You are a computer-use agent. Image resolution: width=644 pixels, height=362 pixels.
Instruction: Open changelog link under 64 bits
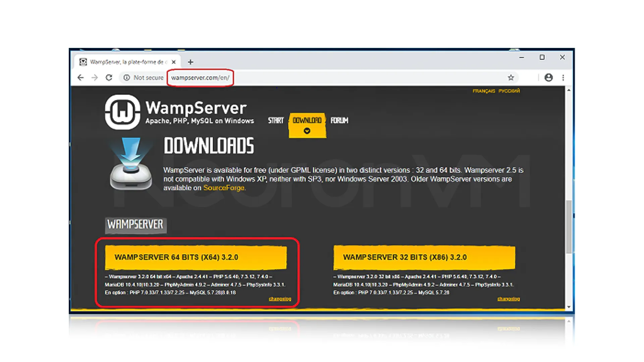[280, 299]
